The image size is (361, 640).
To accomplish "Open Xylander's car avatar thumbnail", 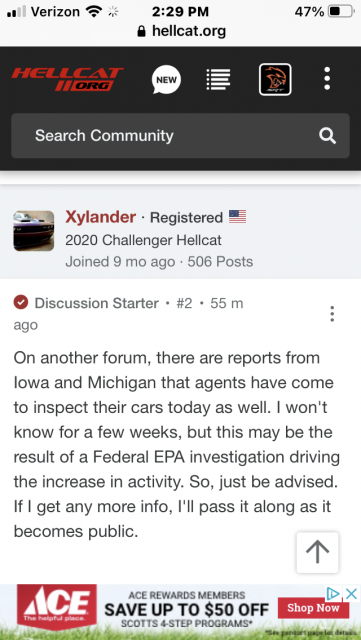I will 33,231.
